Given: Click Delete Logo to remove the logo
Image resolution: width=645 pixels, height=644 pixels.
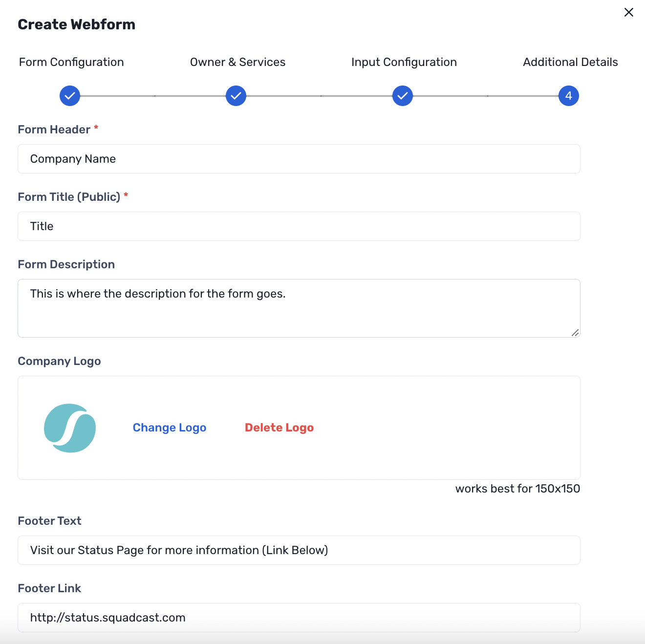Looking at the screenshot, I should [279, 428].
